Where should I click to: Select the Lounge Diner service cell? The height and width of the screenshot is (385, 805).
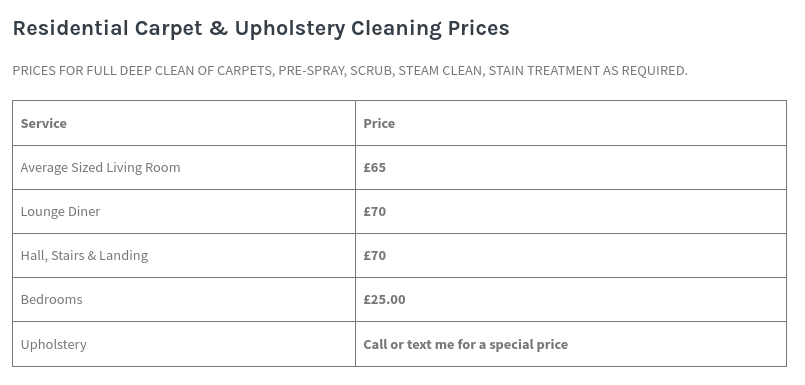click(x=184, y=211)
